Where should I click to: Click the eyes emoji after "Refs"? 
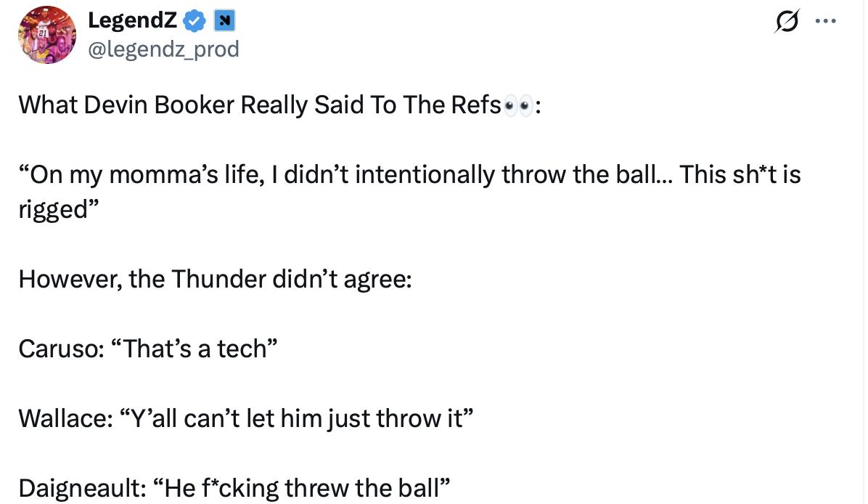click(520, 106)
